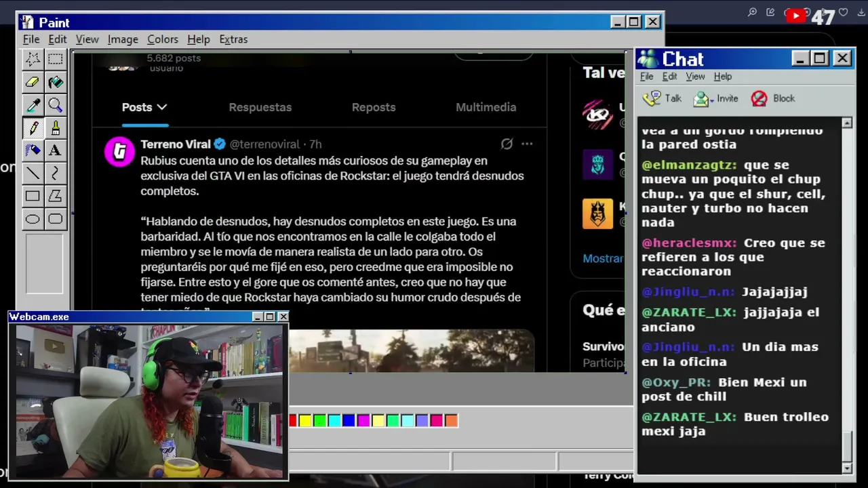Open the View menu in Chat window
This screenshot has width=868, height=488.
coord(695,77)
